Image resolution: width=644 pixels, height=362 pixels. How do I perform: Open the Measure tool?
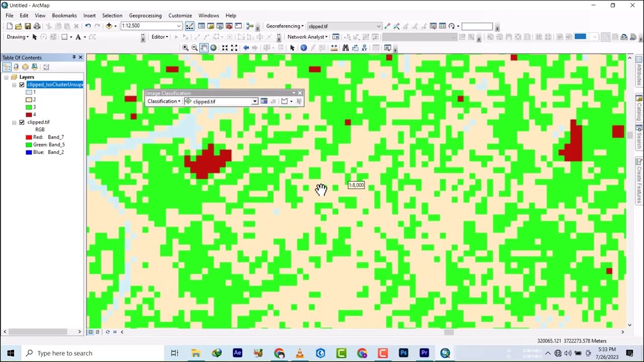334,48
